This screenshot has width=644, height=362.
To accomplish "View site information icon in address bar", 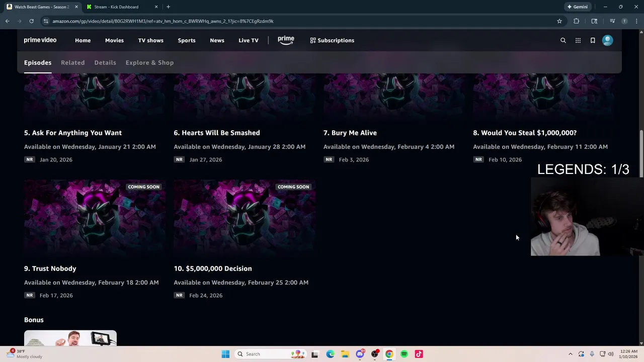I will (46, 21).
